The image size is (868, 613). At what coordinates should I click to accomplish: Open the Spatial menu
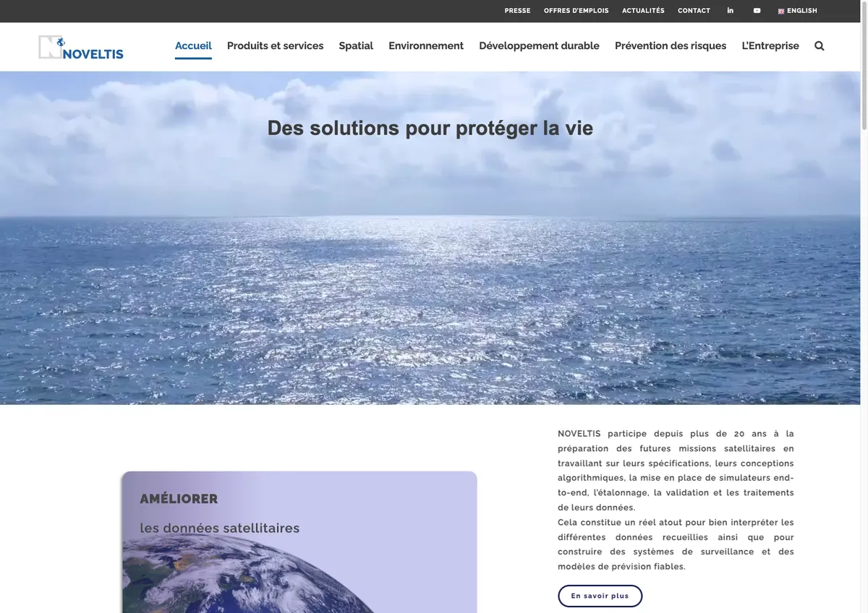pos(356,46)
